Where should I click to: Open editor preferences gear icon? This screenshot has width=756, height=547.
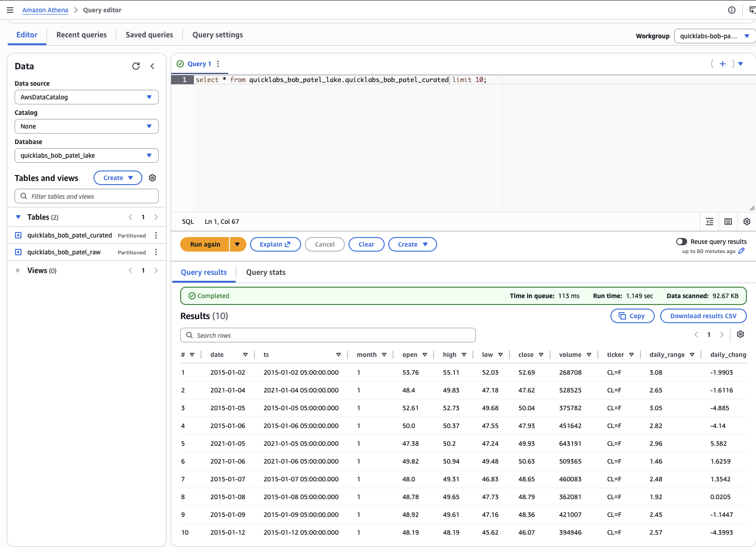pos(747,222)
